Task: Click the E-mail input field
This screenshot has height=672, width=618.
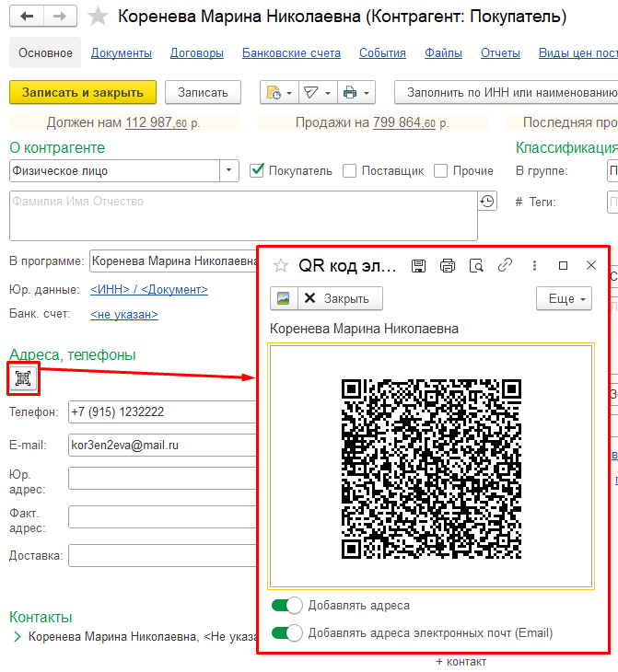Action: 162,446
